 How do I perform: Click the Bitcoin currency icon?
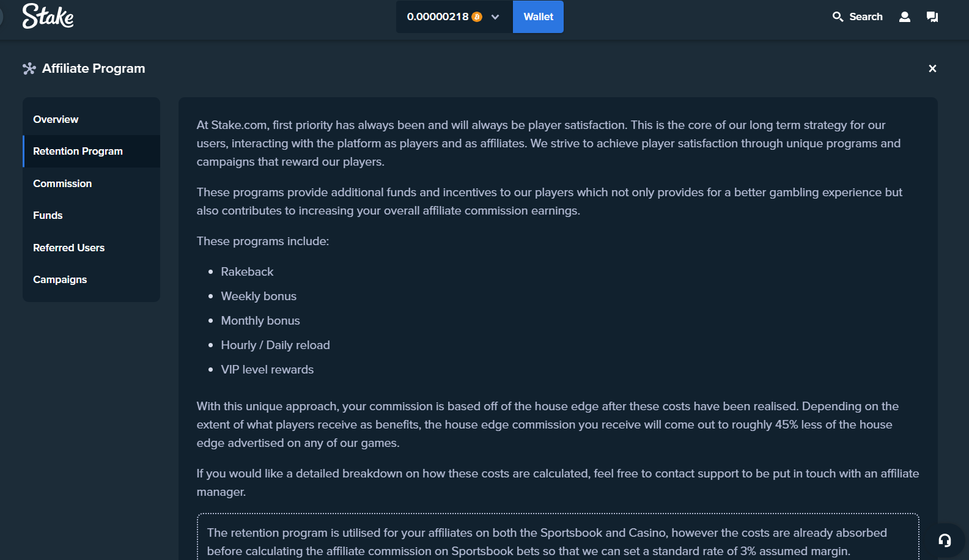(x=477, y=17)
